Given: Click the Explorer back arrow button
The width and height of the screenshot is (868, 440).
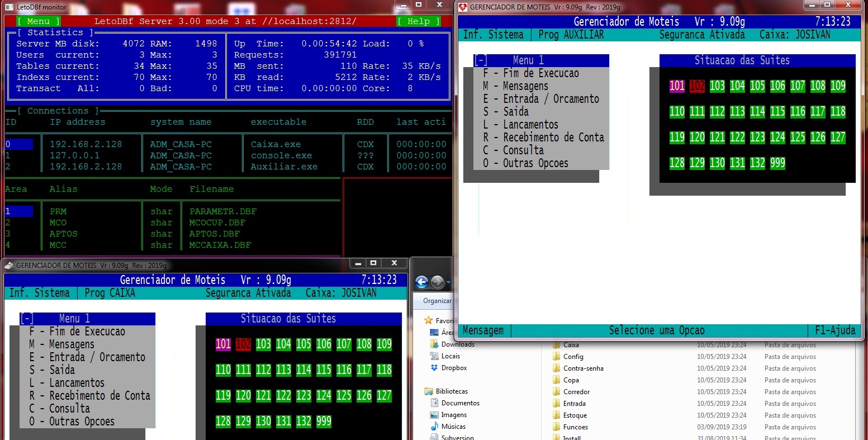Looking at the screenshot, I should click(422, 282).
